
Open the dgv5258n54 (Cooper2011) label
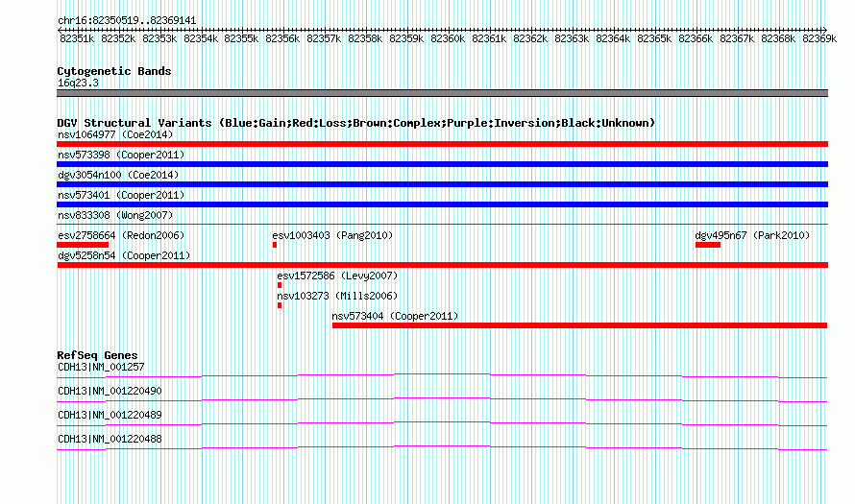tap(124, 255)
